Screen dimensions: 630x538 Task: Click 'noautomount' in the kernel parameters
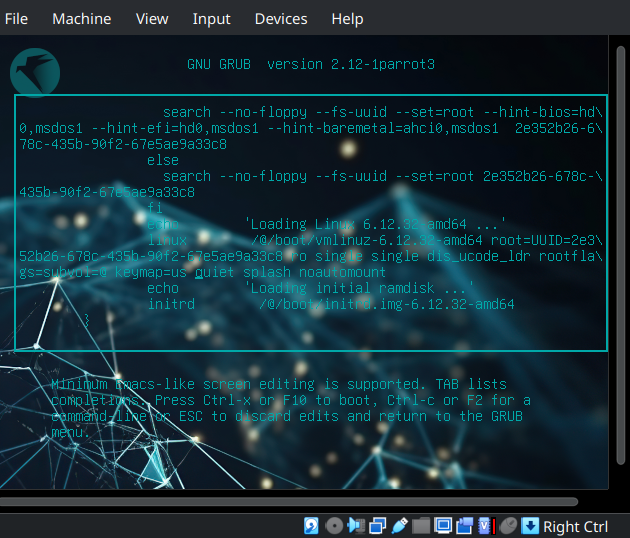342,272
